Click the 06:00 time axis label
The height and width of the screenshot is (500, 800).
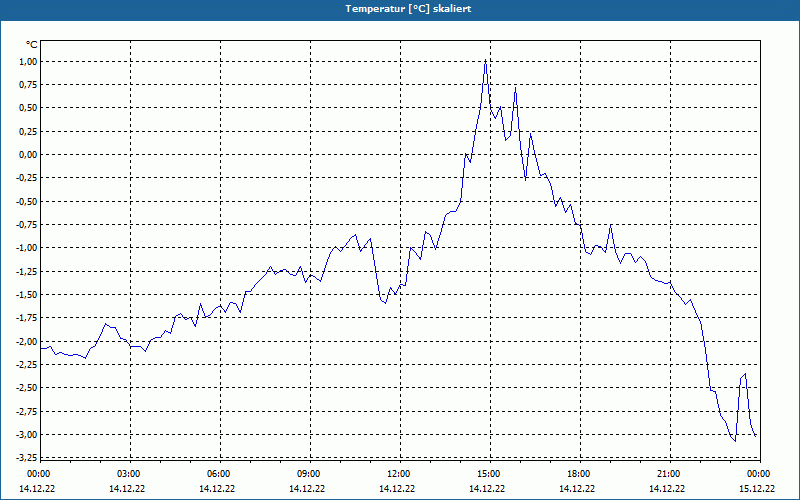click(219, 473)
